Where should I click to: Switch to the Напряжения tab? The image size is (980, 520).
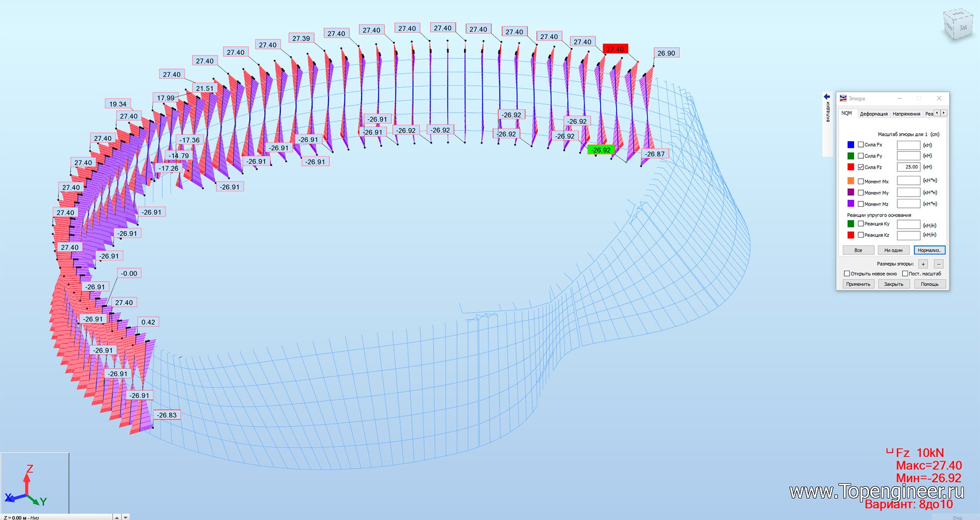pyautogui.click(x=906, y=114)
